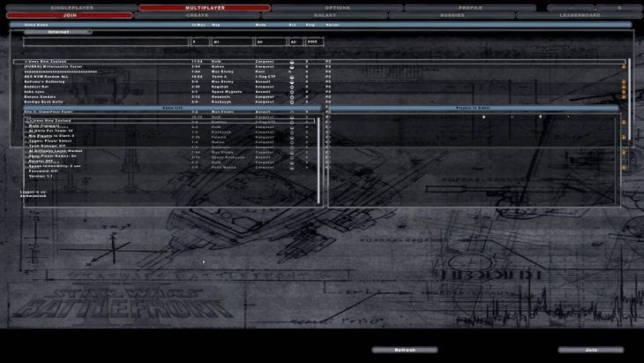Click era icon on the Naboo row
644x363 pixels.
[x=292, y=66]
